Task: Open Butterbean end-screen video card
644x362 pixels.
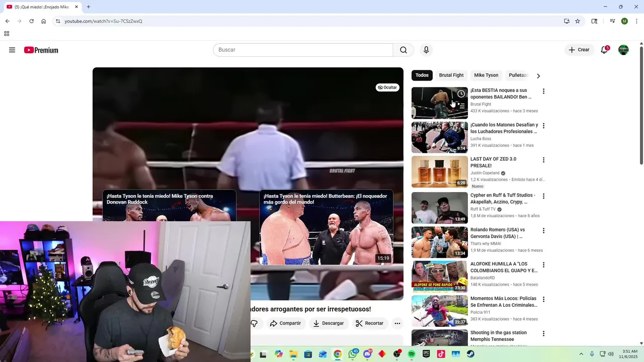Action: 326,227
